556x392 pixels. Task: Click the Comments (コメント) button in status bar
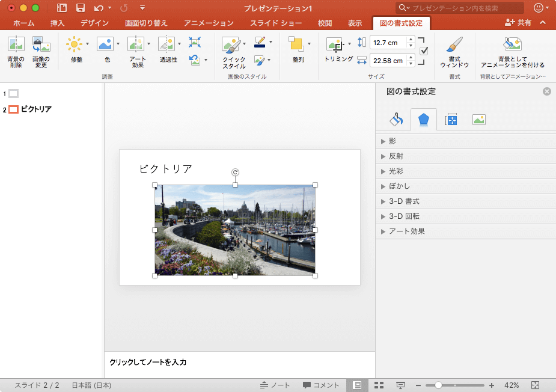321,385
